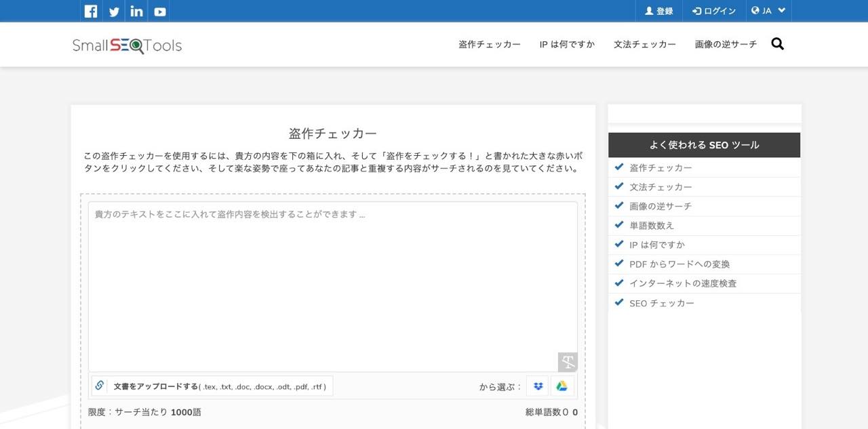Open the LinkedIn icon in top bar

tap(137, 11)
